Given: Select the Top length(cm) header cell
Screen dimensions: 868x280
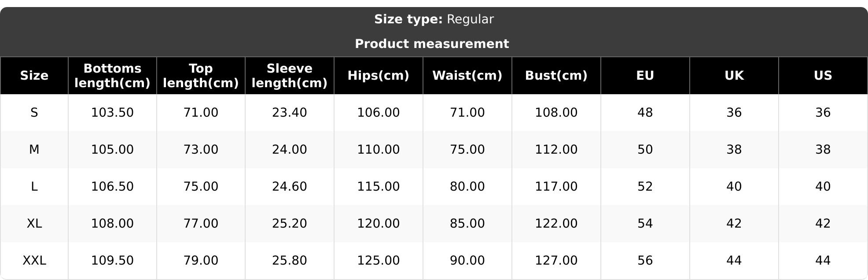Looking at the screenshot, I should tap(201, 76).
